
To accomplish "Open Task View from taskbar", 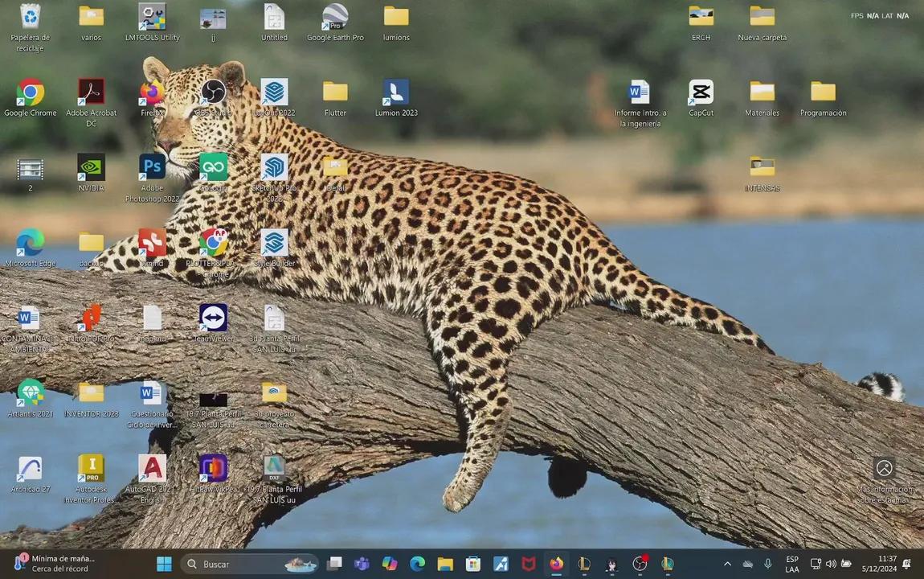I will (x=334, y=565).
